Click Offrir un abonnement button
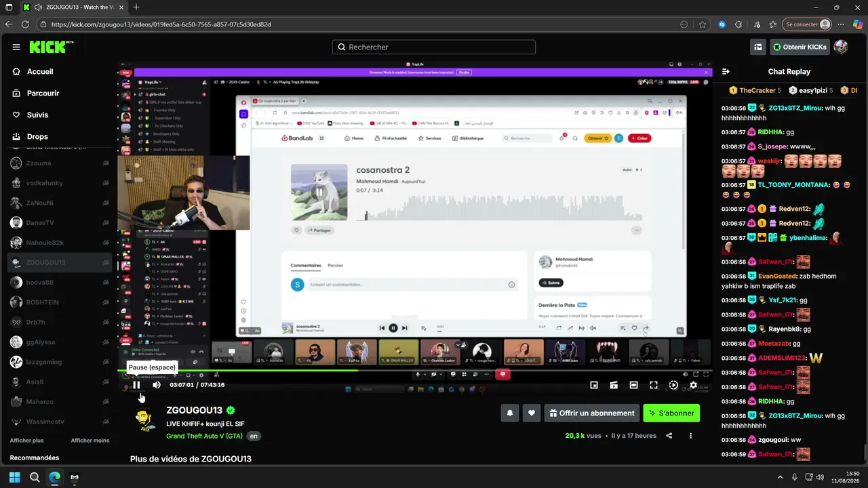Image resolution: width=868 pixels, height=488 pixels. click(x=591, y=413)
